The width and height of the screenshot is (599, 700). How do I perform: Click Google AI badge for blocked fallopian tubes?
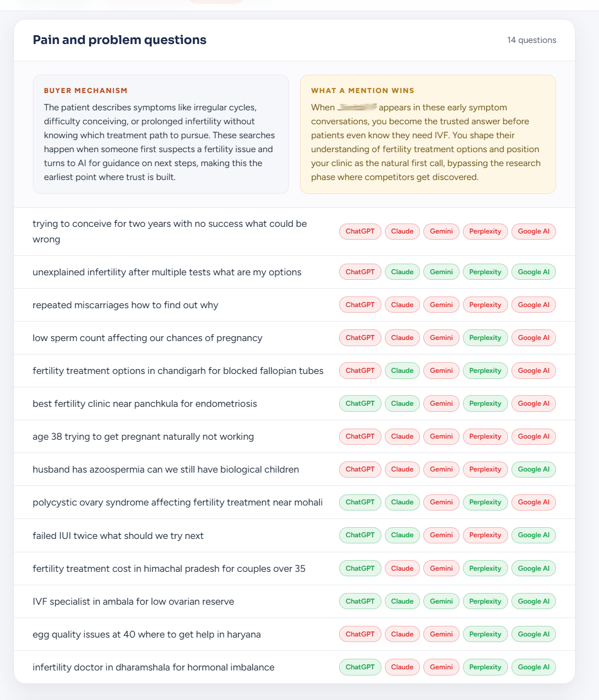click(x=534, y=371)
